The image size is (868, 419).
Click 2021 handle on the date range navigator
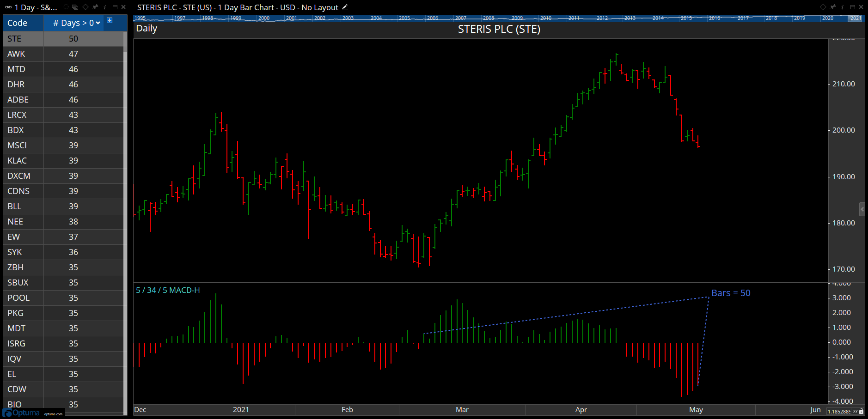click(856, 18)
